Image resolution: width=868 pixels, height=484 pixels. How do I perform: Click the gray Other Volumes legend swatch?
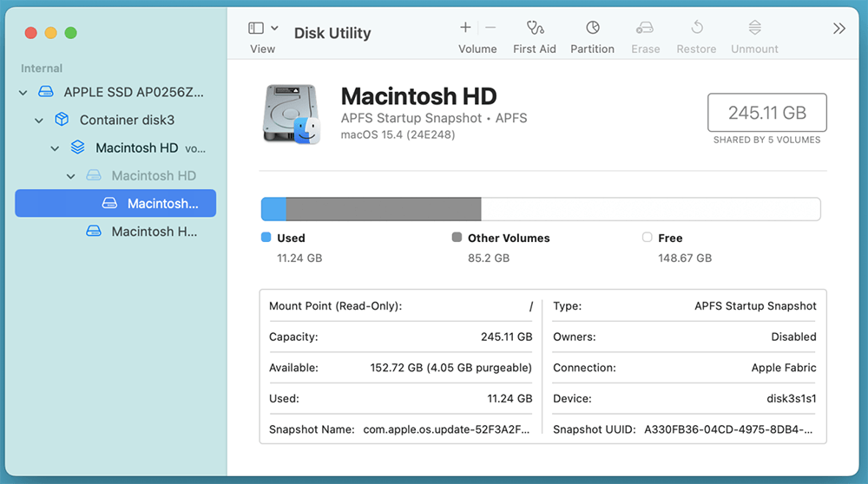tap(457, 238)
